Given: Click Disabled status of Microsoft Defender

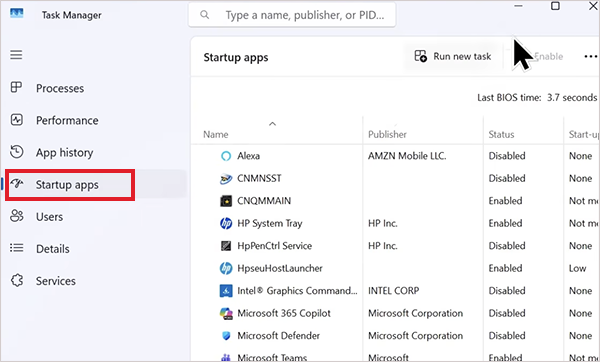Looking at the screenshot, I should click(507, 336).
